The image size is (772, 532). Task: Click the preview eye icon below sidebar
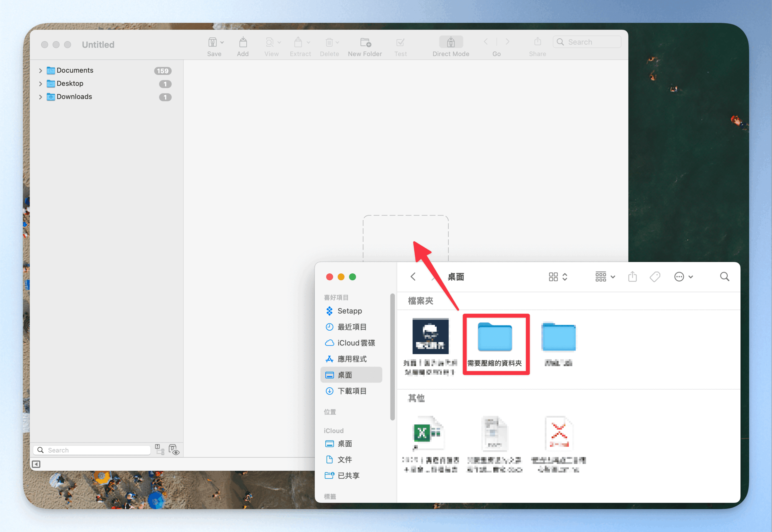(x=174, y=450)
